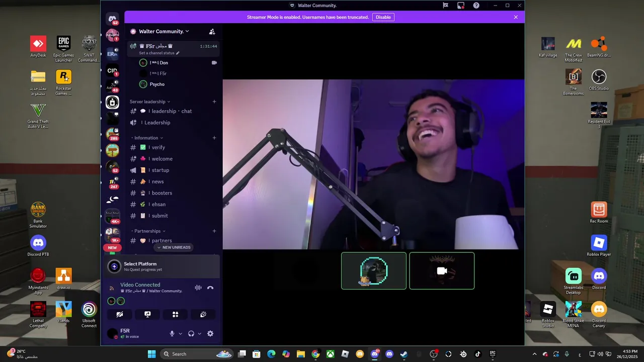Select the green-ringed avatar video tile
Viewport: 644px width, 362px height.
[x=374, y=271]
